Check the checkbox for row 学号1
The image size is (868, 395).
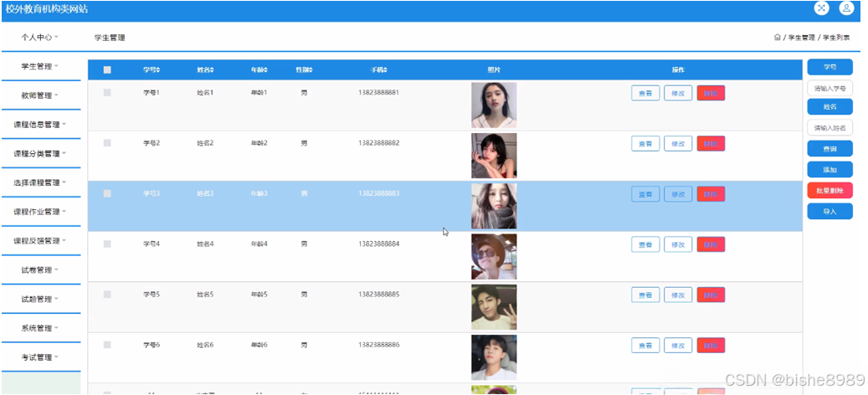click(x=107, y=92)
